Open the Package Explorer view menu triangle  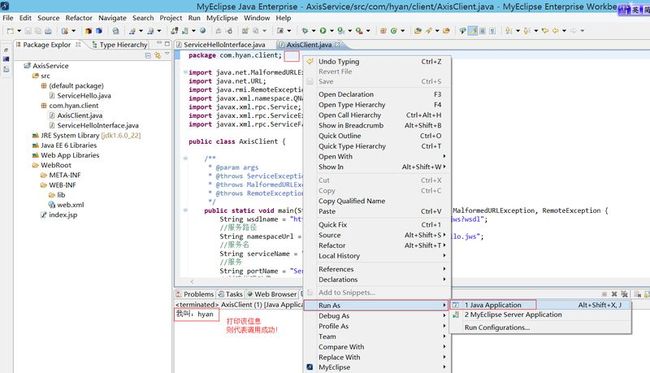167,54
